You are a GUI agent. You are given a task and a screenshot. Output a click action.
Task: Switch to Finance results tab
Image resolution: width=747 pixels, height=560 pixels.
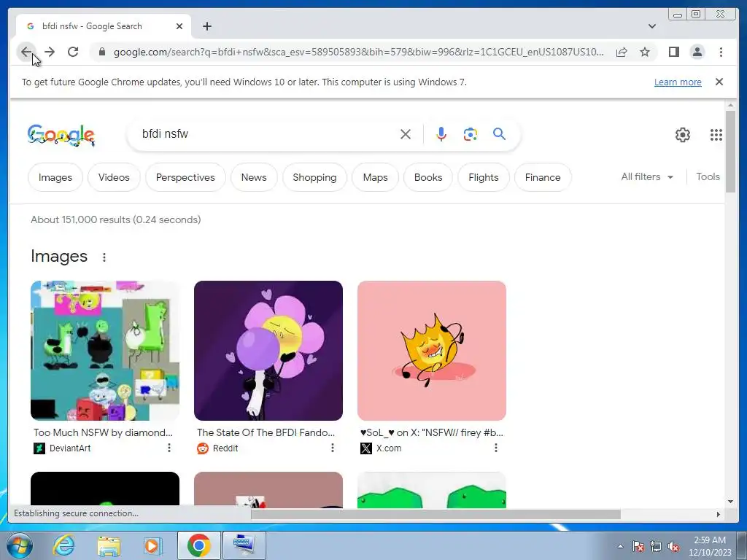(543, 177)
